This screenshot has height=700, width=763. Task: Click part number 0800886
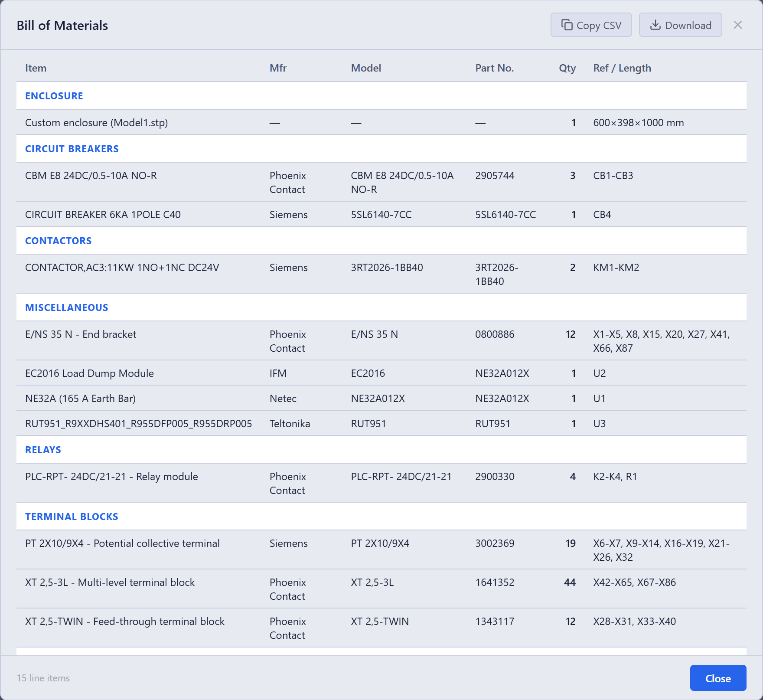click(x=495, y=334)
